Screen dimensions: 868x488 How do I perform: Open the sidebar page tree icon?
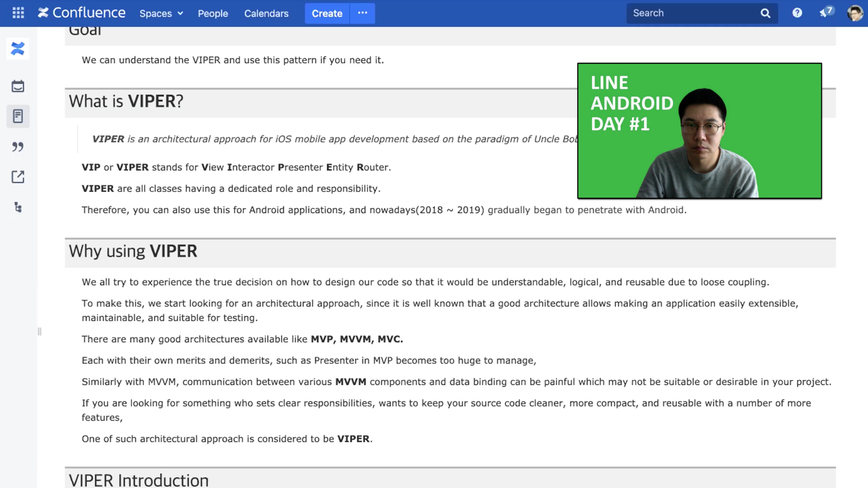pyautogui.click(x=18, y=207)
